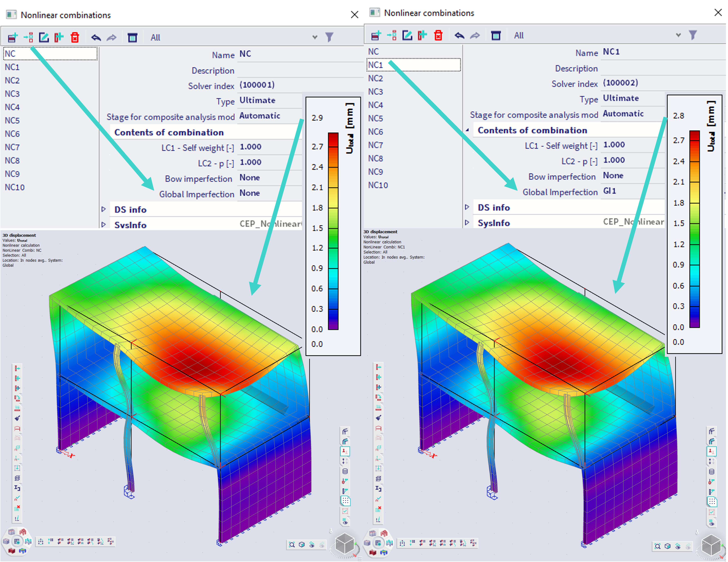This screenshot has width=728, height=562.
Task: Expand DS info section in NC1 window
Action: [x=467, y=207]
